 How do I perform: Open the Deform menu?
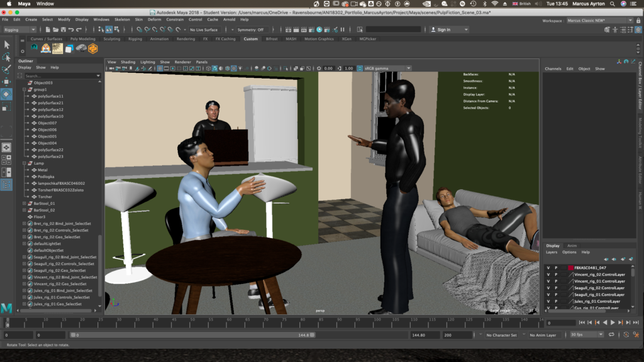coord(155,19)
